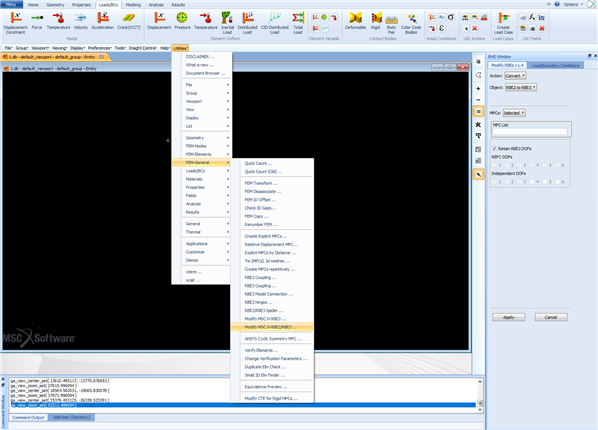Open the Preferences menu in the menu bar

tap(100, 48)
